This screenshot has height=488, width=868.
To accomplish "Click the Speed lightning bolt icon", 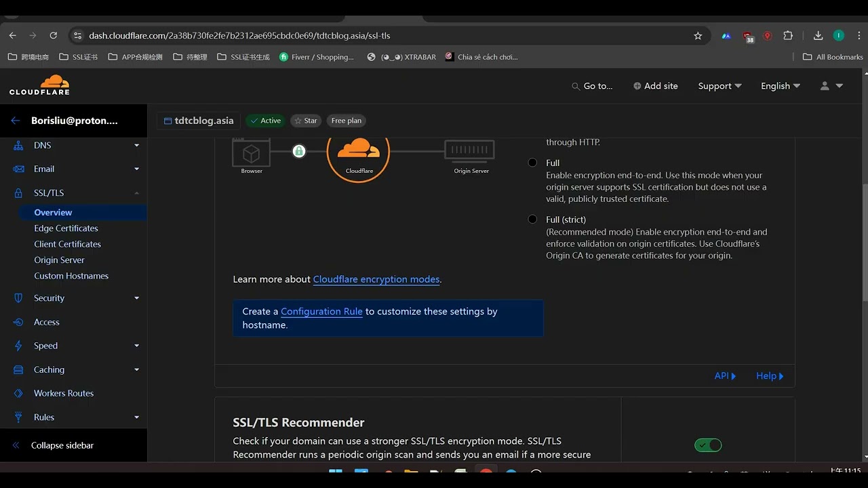I will (18, 346).
